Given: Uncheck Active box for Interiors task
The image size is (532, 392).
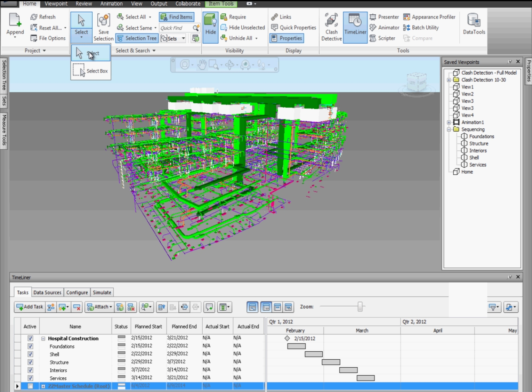Looking at the screenshot, I should coord(30,370).
